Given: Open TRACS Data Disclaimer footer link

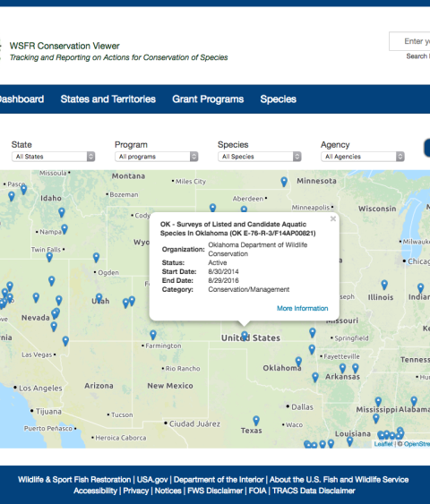Looking at the screenshot, I should pos(314,491).
